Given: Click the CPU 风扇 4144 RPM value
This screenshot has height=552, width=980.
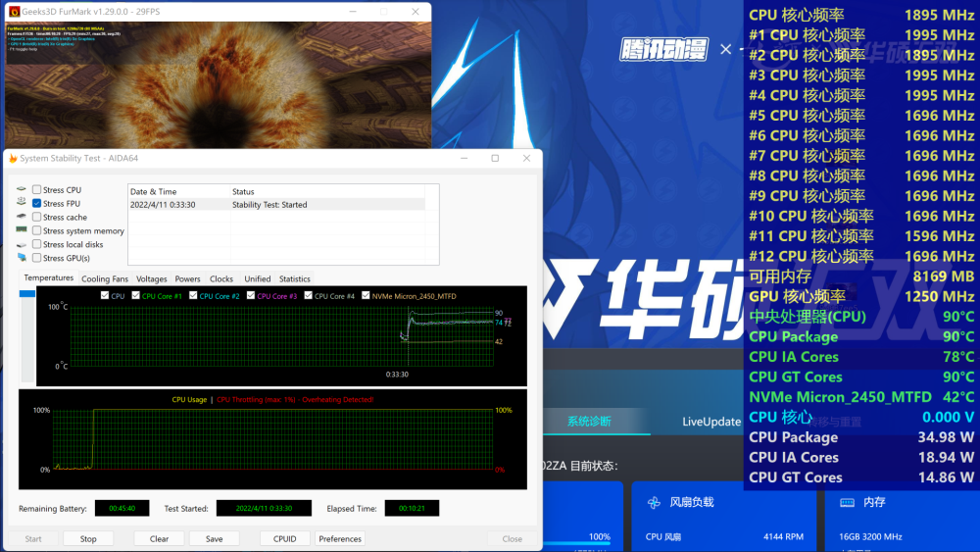Looking at the screenshot, I should tap(783, 536).
